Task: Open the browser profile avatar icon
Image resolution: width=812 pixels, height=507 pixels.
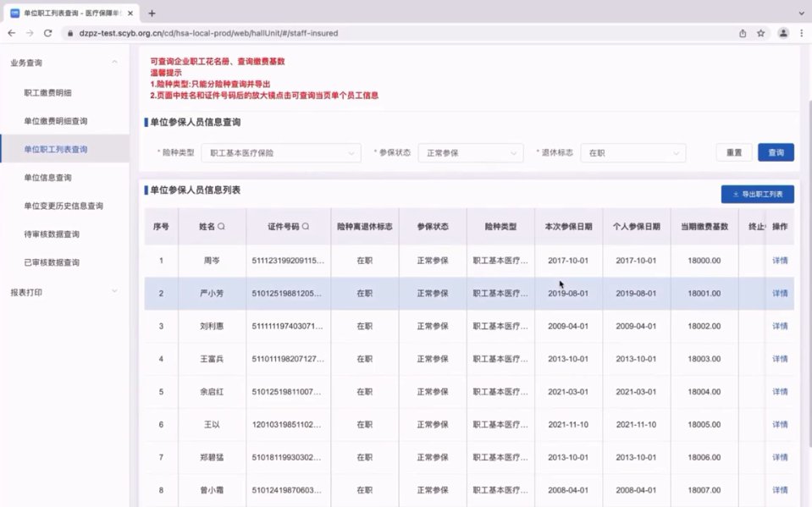Action: tap(783, 33)
